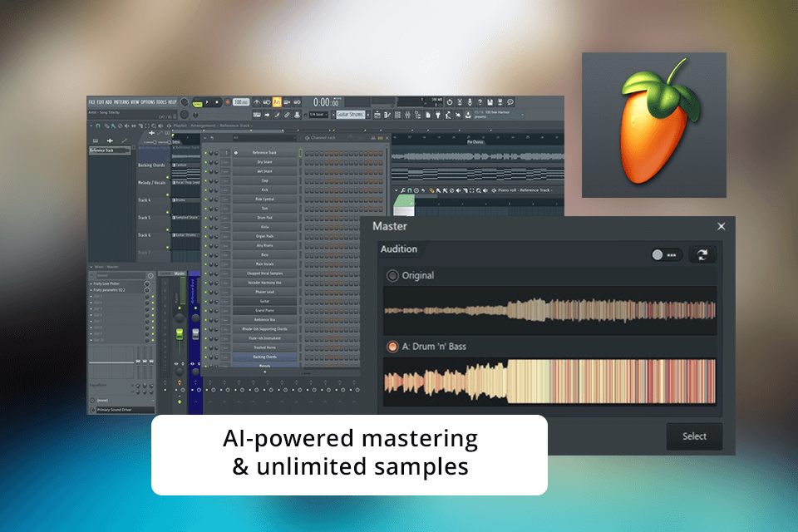Click the typing keyboard to piano icon
Image resolution: width=798 pixels, height=532 pixels.
(257, 115)
